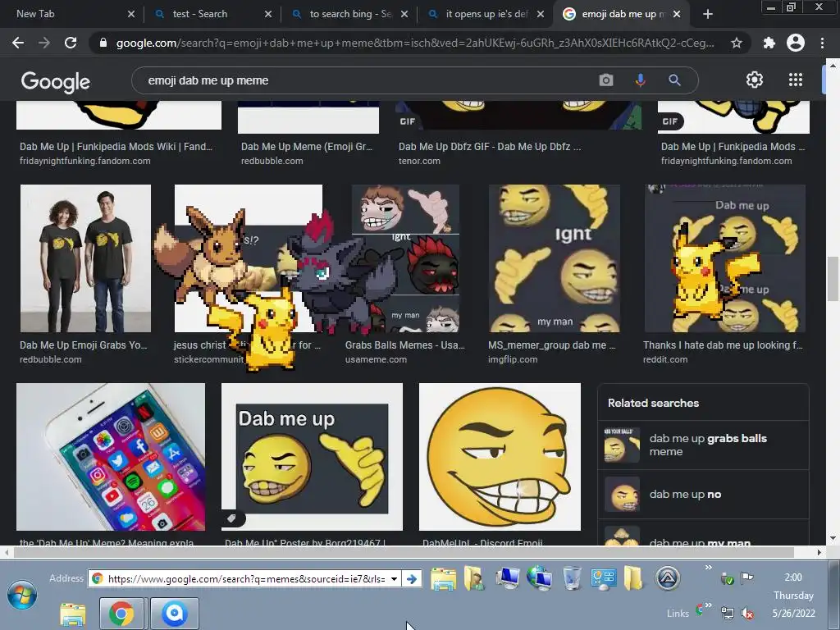Viewport: 840px width, 630px height.
Task: Open the Computer icon in taskbar toolbar
Action: point(507,578)
